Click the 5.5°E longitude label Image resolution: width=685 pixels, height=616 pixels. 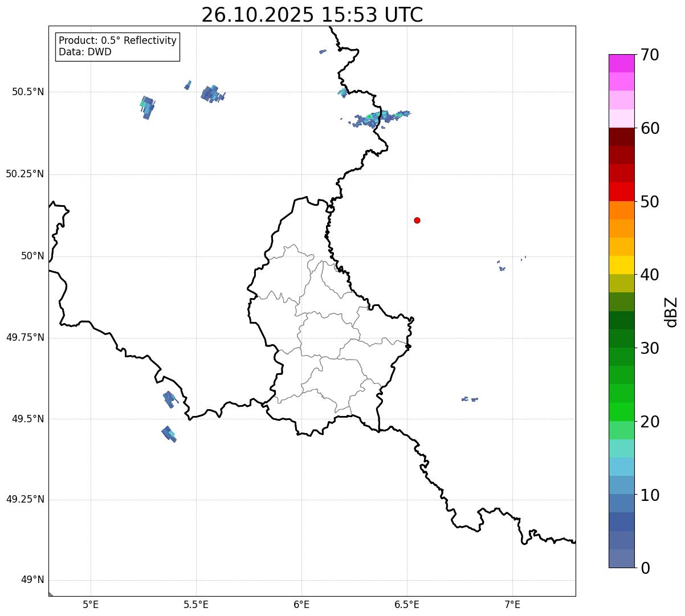196,605
